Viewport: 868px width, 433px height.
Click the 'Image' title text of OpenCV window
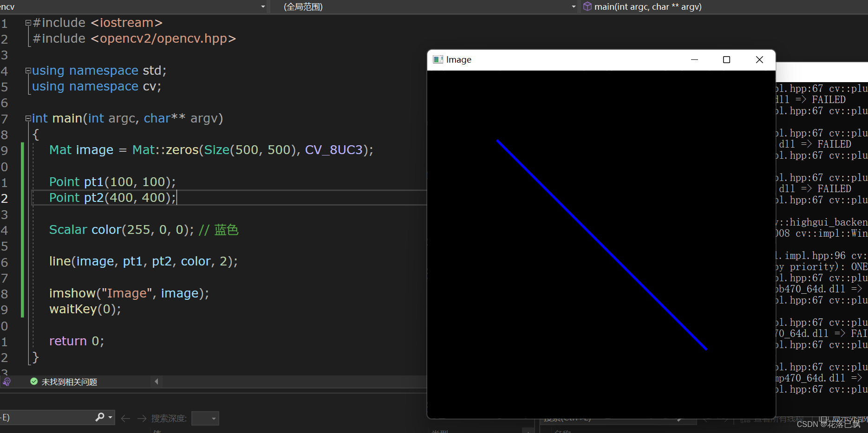point(459,59)
